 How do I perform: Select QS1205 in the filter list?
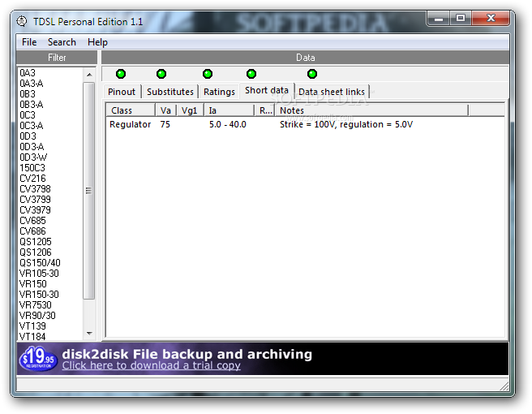tap(36, 241)
